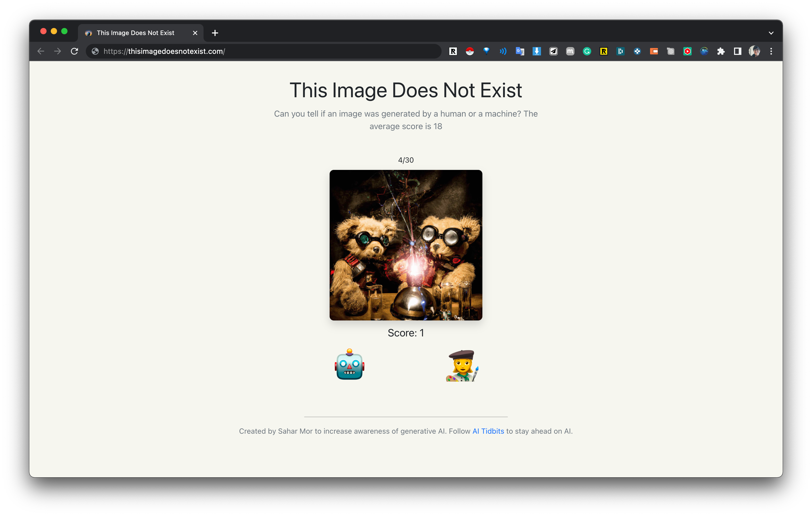Click the '4/30' progress counter

[x=406, y=160]
